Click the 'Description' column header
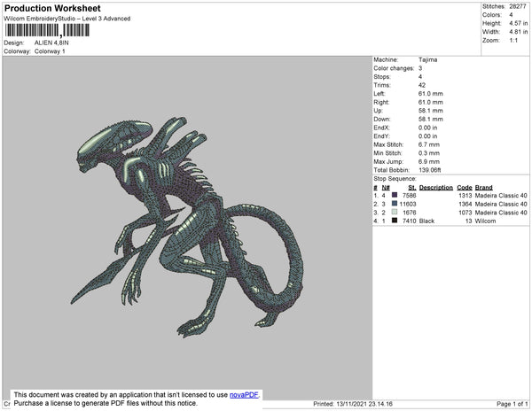Image resolution: width=532 pixels, height=411 pixels. [x=436, y=188]
